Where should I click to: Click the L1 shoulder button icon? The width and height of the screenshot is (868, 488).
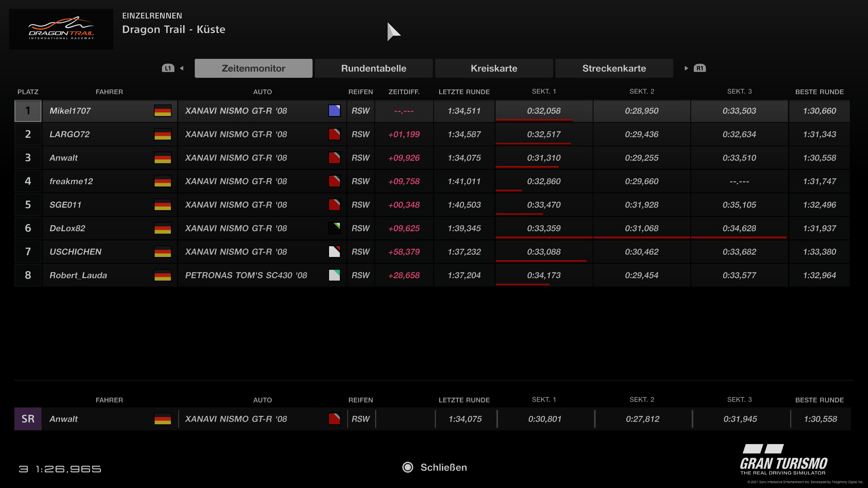click(168, 68)
